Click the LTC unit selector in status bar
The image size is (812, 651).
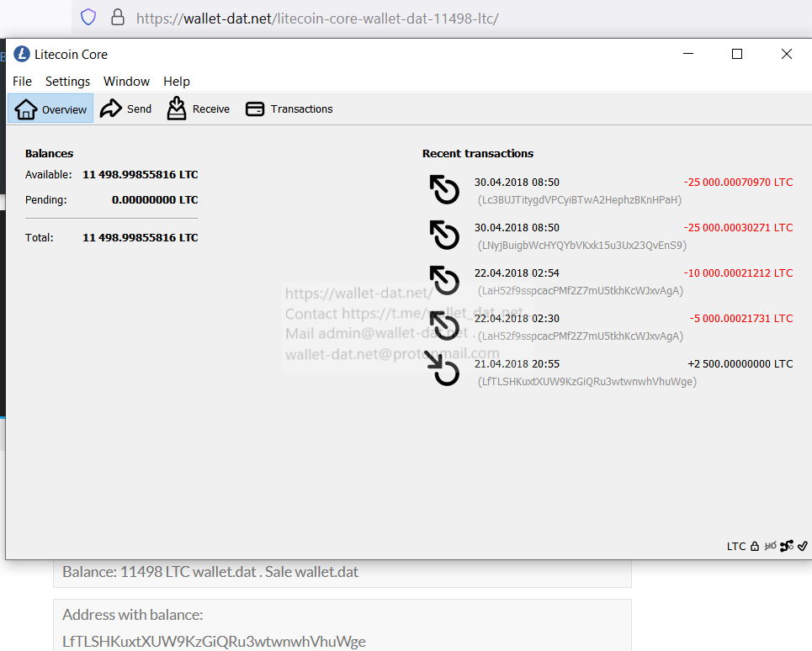(x=736, y=546)
